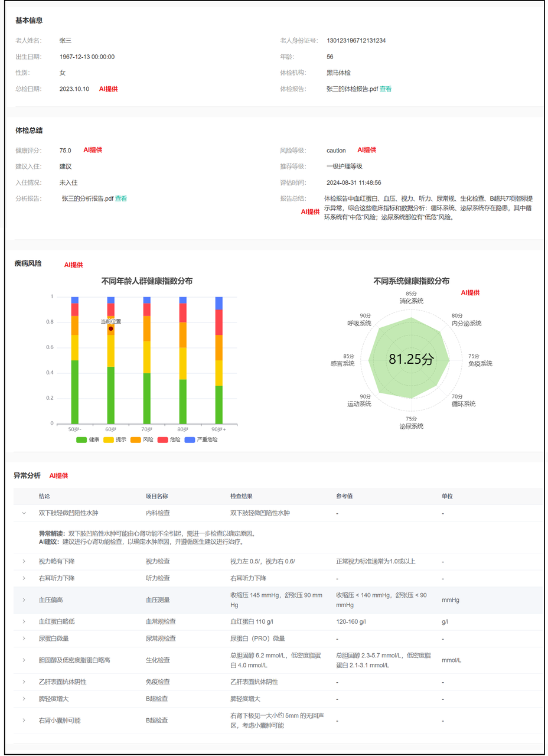The width and height of the screenshot is (548, 756).
Task: Click the 消化系统 radar axis label
Action: click(411, 301)
